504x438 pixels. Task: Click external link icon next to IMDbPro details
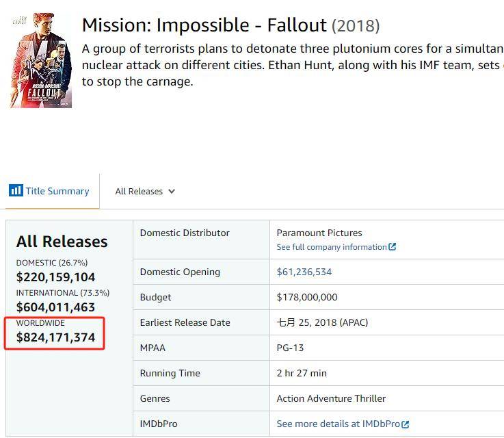[406, 424]
